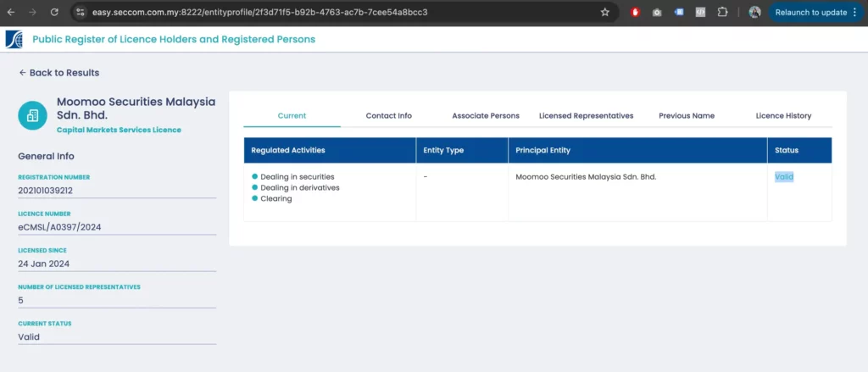Open the Chrome profile avatar
868x372 pixels.
(754, 12)
